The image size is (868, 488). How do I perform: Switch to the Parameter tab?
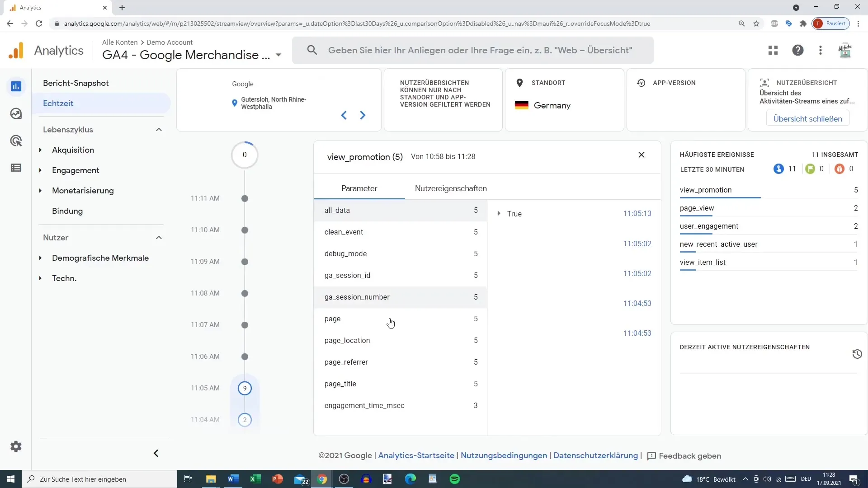(x=359, y=188)
